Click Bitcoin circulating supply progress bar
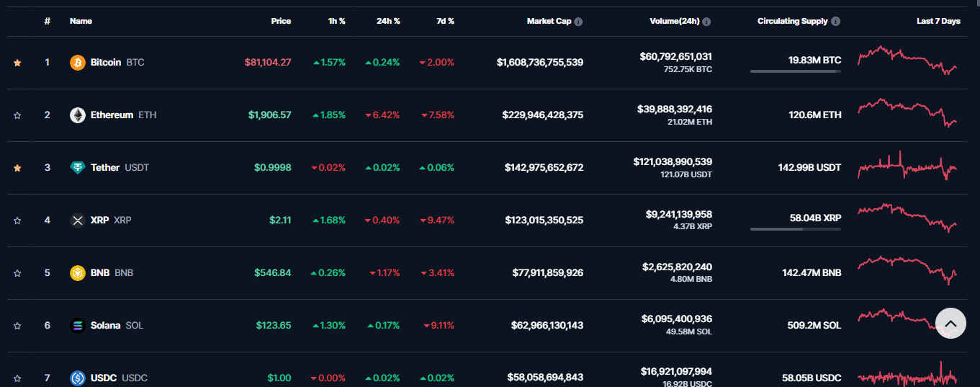980x387 pixels. [x=796, y=71]
